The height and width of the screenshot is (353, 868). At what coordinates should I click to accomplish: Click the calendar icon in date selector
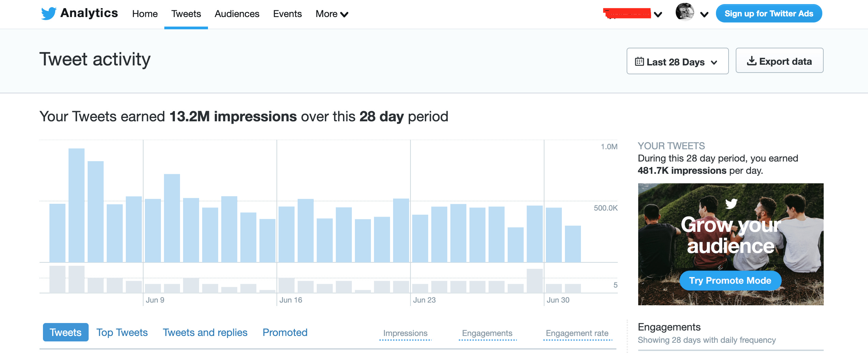[x=639, y=62]
